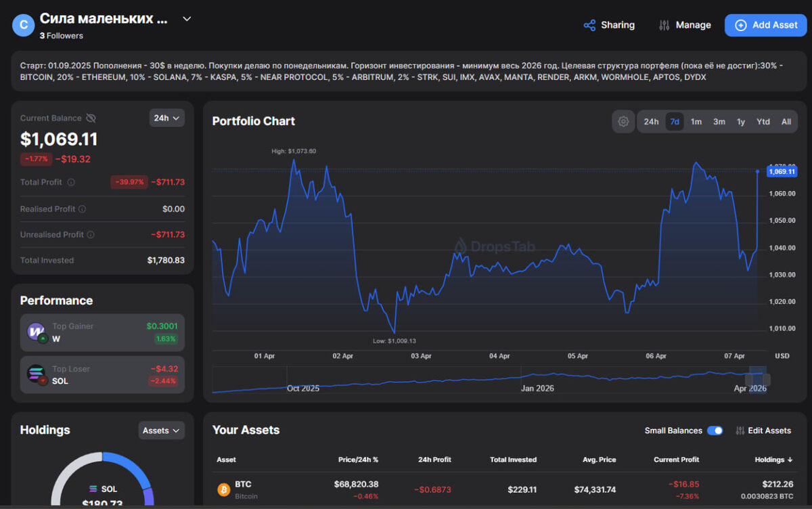
Task: Disable the Small Balances toggle
Action: pyautogui.click(x=715, y=430)
